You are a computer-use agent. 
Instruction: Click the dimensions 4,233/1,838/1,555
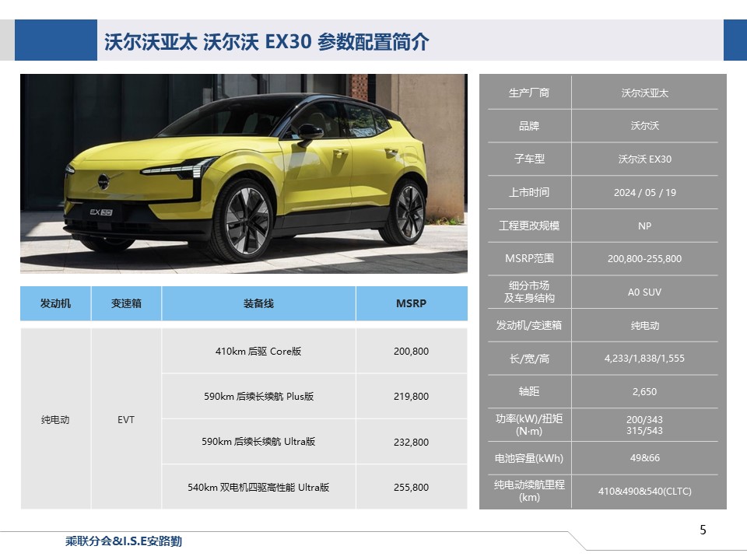[644, 358]
